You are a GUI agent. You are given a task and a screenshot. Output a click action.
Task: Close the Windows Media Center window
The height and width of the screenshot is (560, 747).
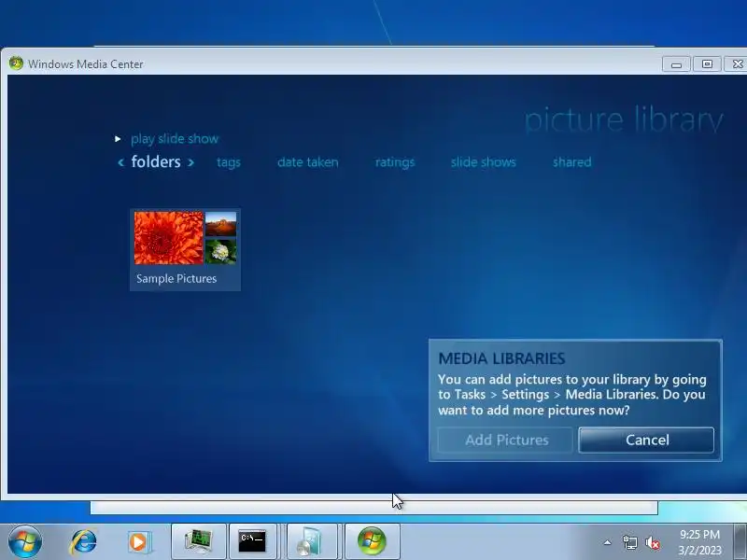pyautogui.click(x=736, y=64)
